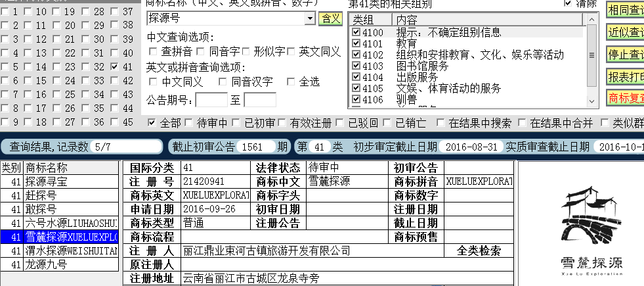Enable 同音字 query option

(200, 51)
